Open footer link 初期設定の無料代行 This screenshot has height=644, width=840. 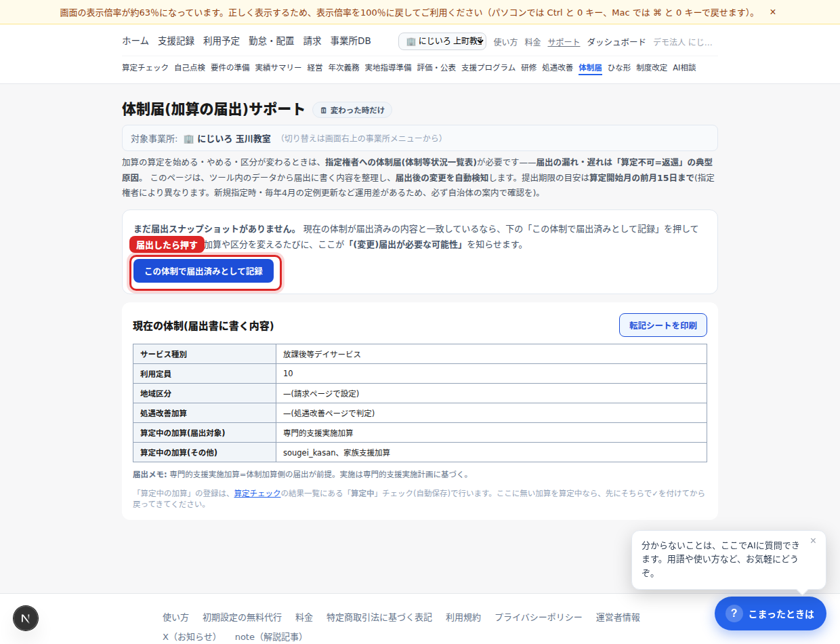click(x=242, y=618)
